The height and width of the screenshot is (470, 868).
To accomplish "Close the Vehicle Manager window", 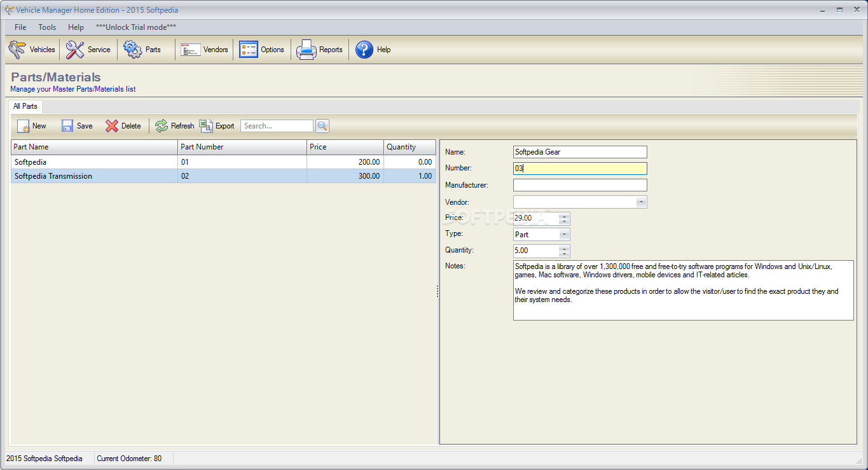I will (x=856, y=10).
